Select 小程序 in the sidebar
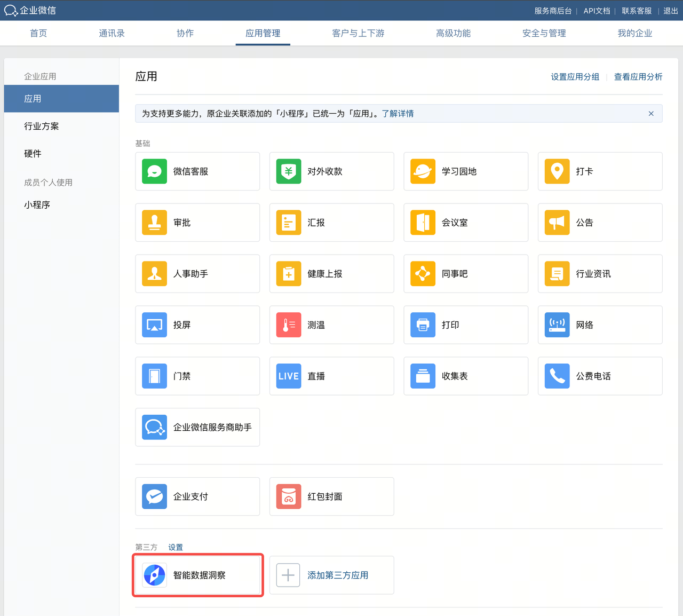This screenshot has width=683, height=616. pyautogui.click(x=37, y=205)
